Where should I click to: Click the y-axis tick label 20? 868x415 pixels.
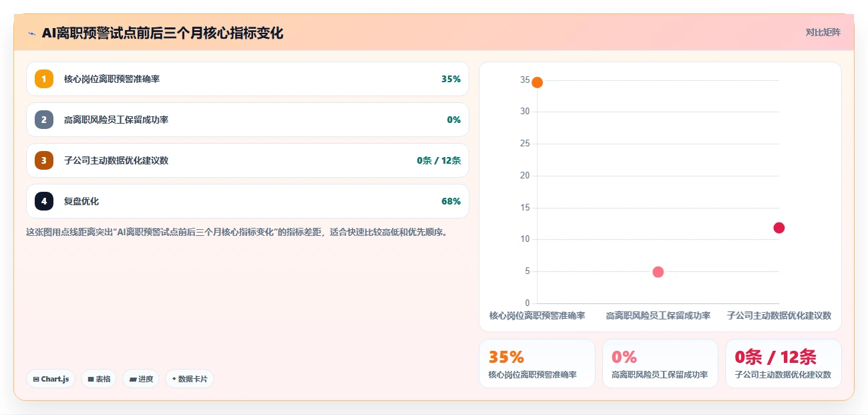(x=525, y=176)
